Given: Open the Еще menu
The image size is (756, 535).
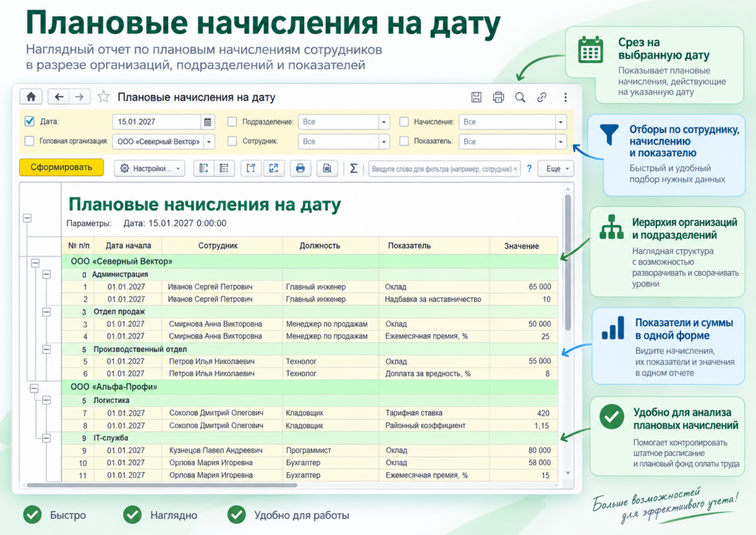Looking at the screenshot, I should (556, 168).
